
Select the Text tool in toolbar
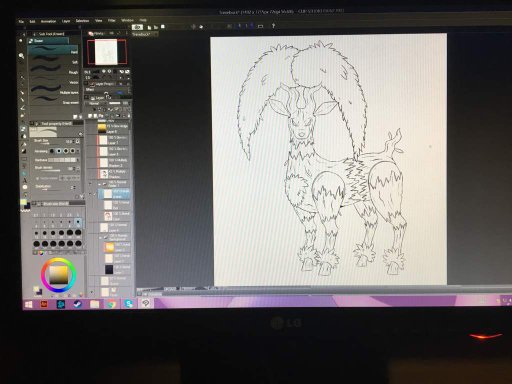[25, 180]
